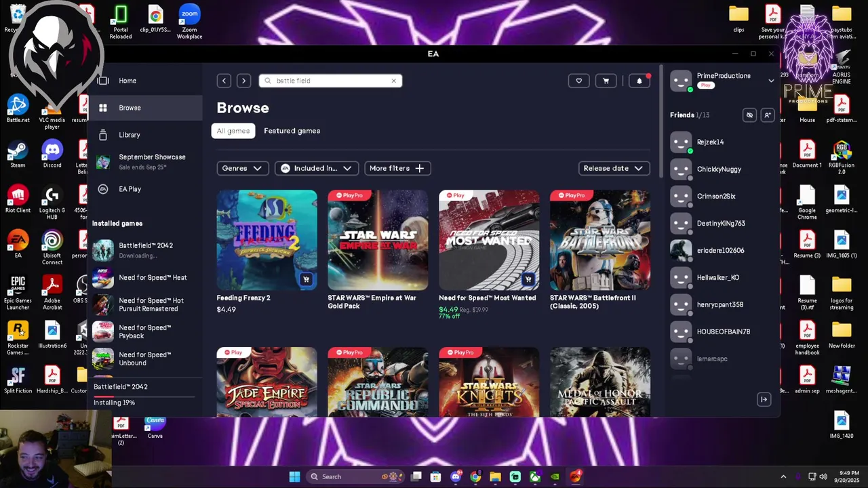Viewport: 868px width, 488px height.
Task: Open installed game Need for Speed Unbound
Action: coord(145,359)
